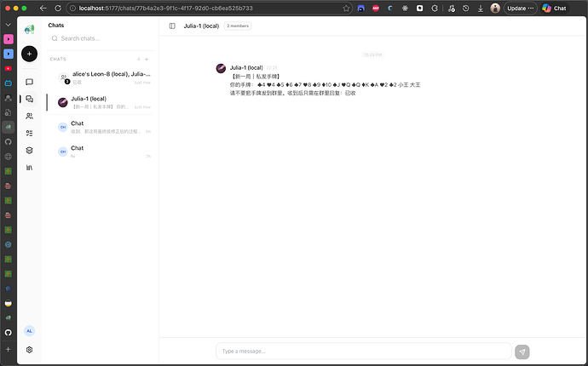Open the library books icon in app sidebar
This screenshot has width=588, height=366.
(29, 168)
